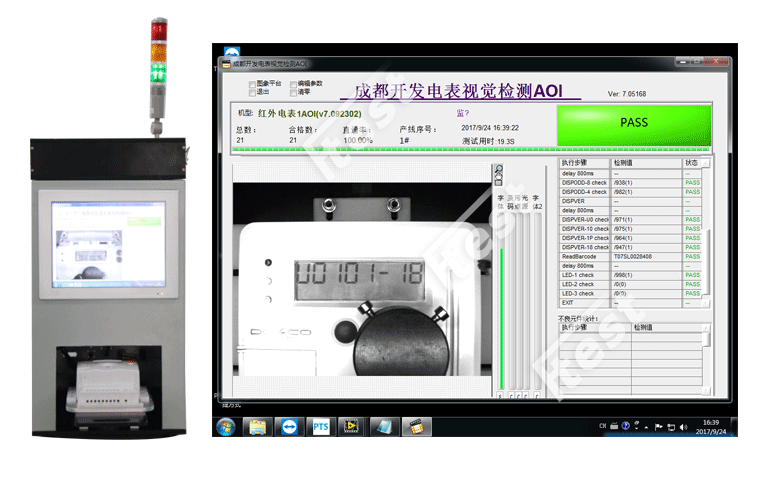The height and width of the screenshot is (479, 757).
Task: Click the green PASS result panel
Action: click(633, 123)
